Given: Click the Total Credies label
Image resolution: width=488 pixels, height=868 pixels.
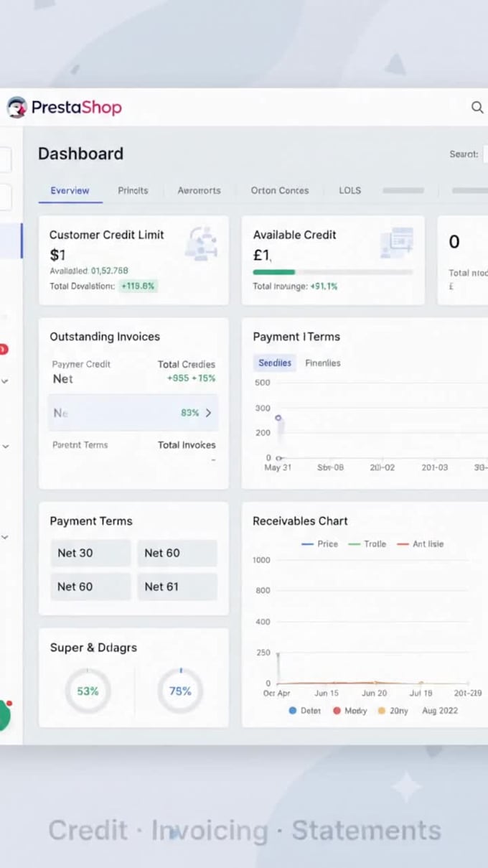Looking at the screenshot, I should (187, 365).
